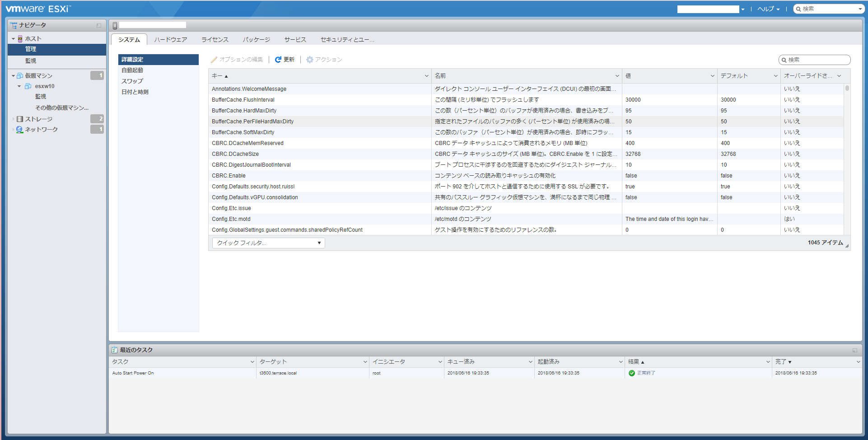
Task: Open the キー column menu chevron
Action: 427,76
